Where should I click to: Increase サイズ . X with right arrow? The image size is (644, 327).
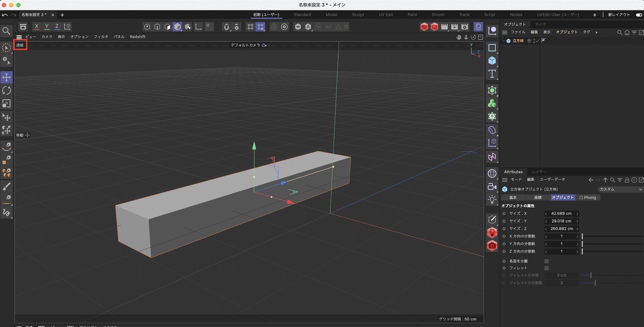click(577, 214)
